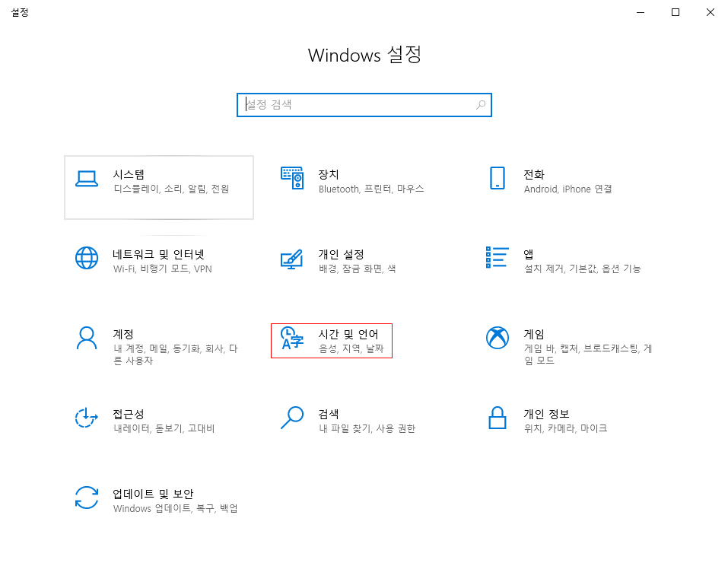The height and width of the screenshot is (566, 728).
Task: Click description '내 파일 찾기, 사용 권한'
Action: click(367, 428)
